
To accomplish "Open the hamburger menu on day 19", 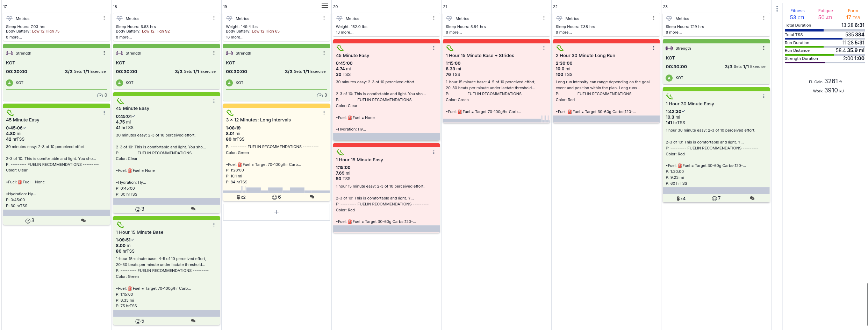I will tap(324, 6).
